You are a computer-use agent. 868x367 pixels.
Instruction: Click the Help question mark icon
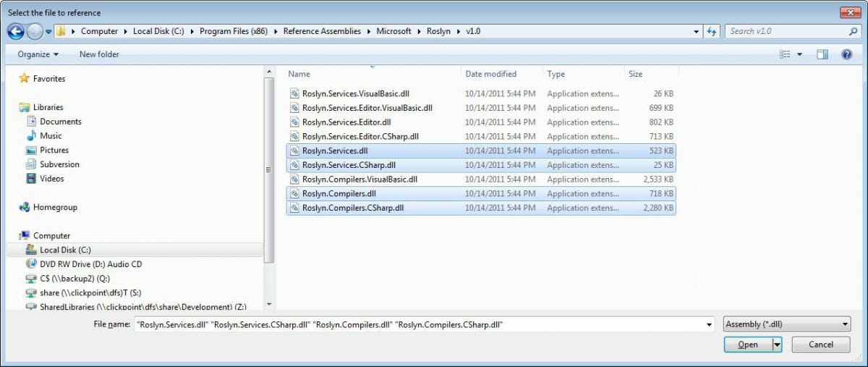point(846,54)
